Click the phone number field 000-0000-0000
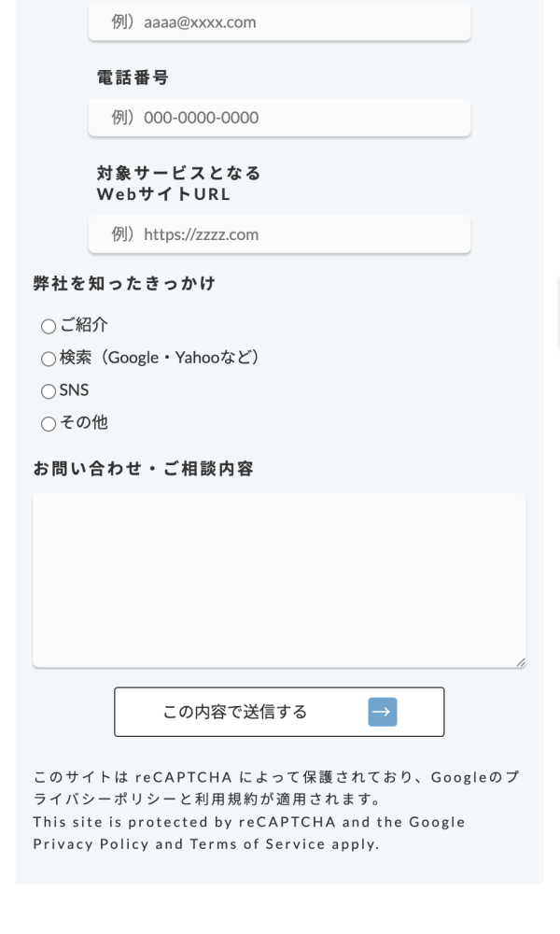 (279, 118)
